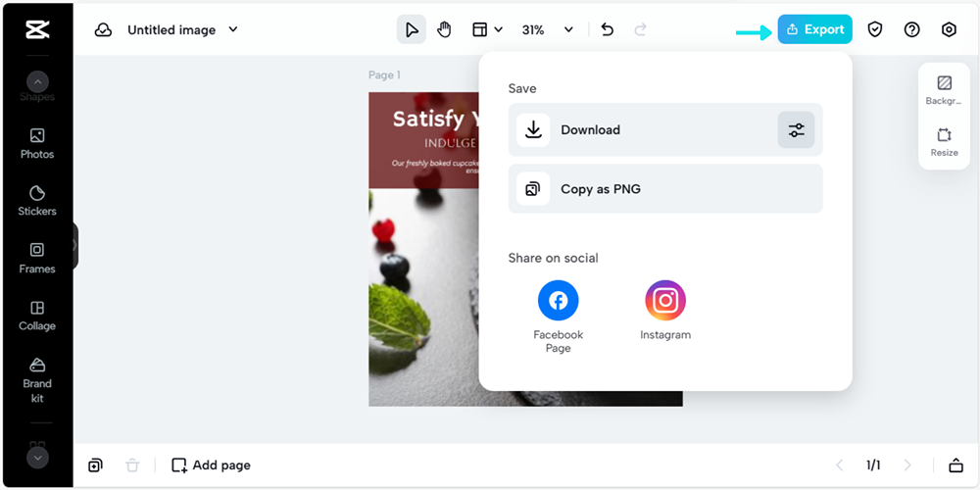Click Add page button
980x490 pixels.
coord(211,465)
